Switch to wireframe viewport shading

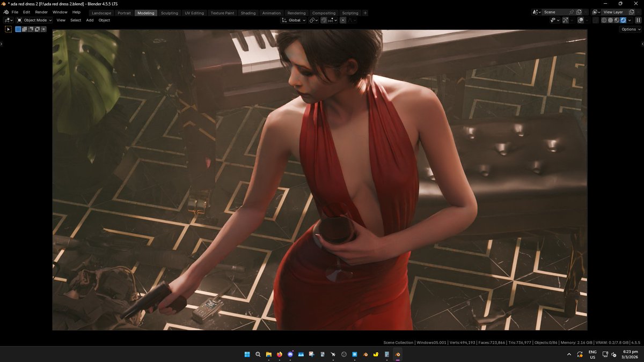tap(604, 20)
